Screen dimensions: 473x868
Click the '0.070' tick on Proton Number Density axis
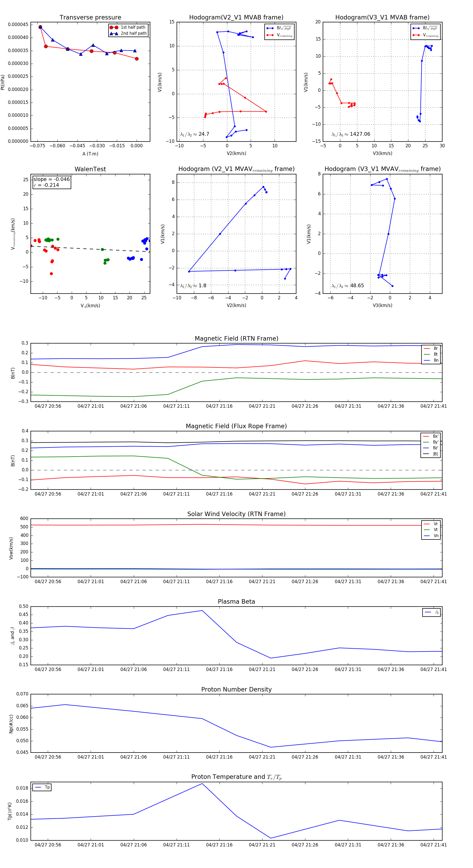(22, 694)
